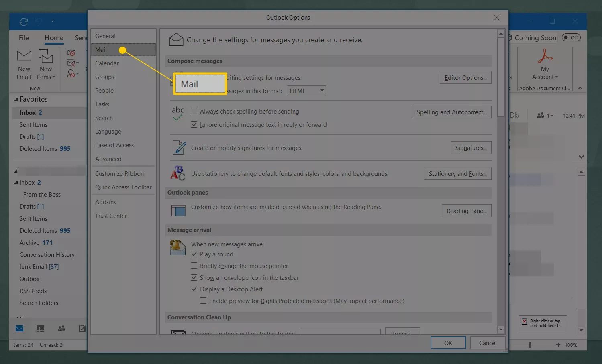The height and width of the screenshot is (364, 602).
Task: Select Quick Access Toolbar in options list
Action: pos(123,187)
